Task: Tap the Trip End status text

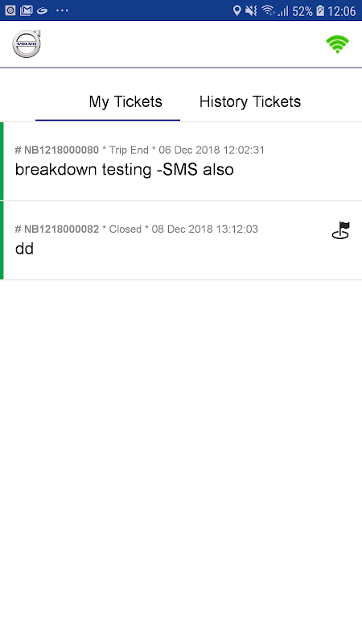Action: click(x=129, y=150)
